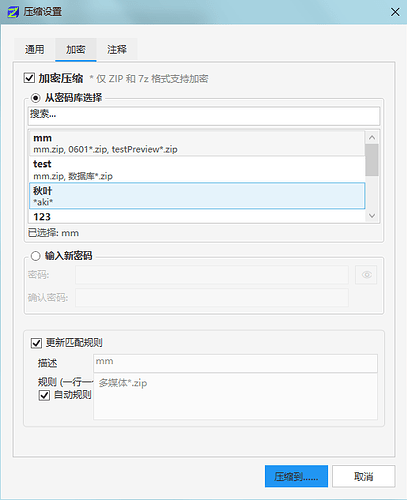
Task: Switch to the 通用 tab
Action: pyautogui.click(x=34, y=50)
